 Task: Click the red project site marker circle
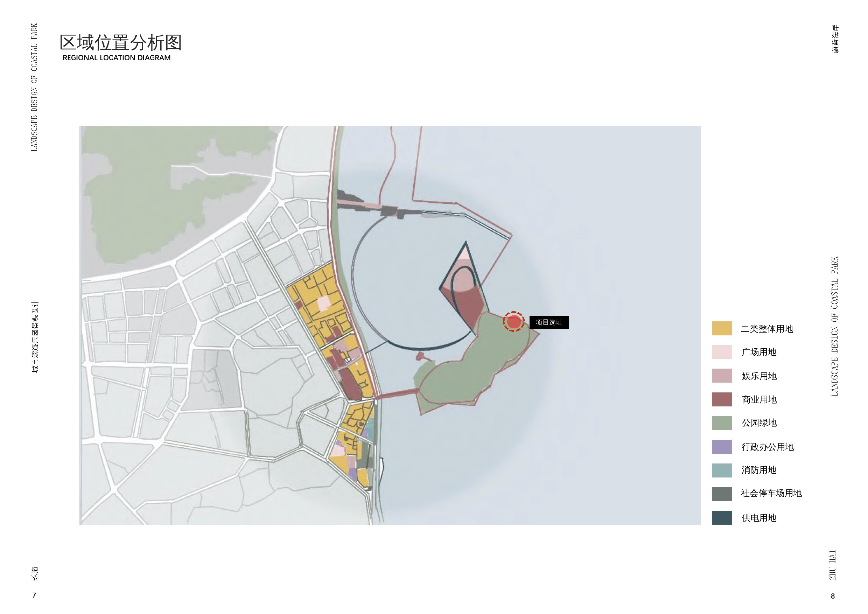pyautogui.click(x=513, y=322)
